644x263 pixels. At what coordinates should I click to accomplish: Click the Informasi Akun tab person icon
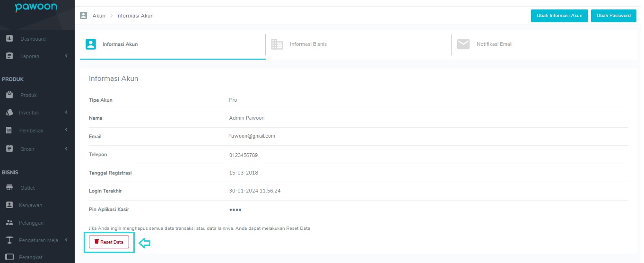(x=91, y=44)
